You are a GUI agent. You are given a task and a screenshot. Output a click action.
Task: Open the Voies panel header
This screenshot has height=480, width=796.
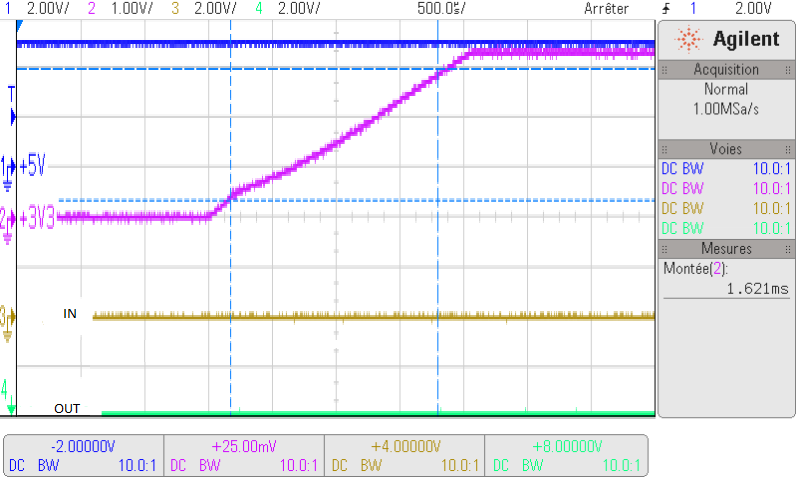[x=726, y=149]
